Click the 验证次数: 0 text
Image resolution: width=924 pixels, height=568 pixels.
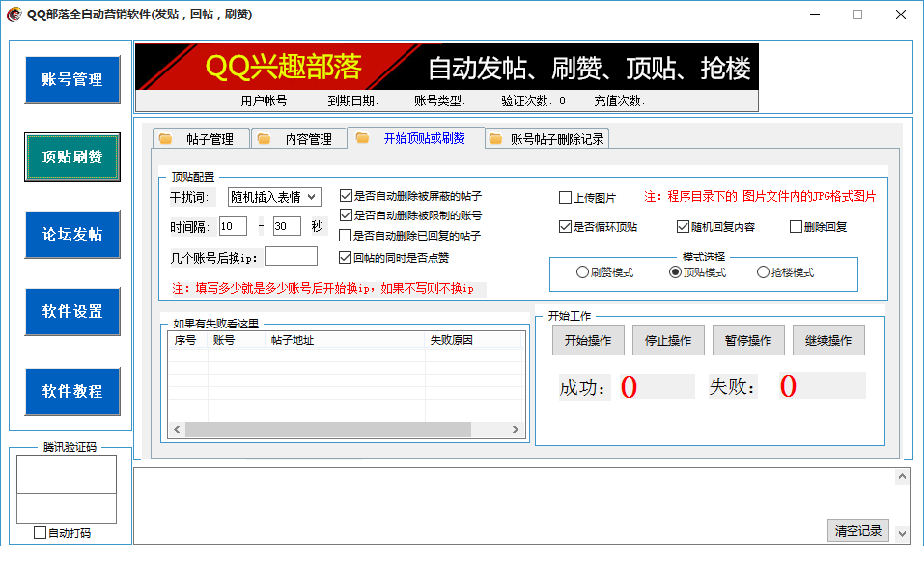[x=533, y=100]
